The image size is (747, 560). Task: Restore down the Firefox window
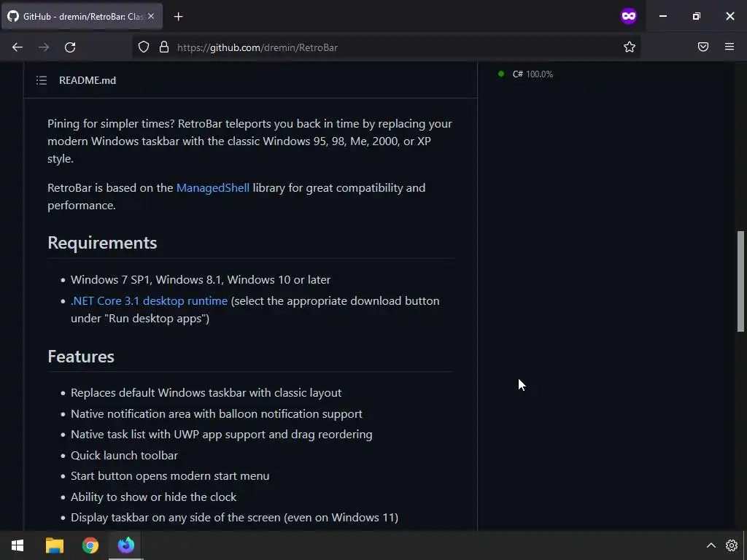[697, 16]
